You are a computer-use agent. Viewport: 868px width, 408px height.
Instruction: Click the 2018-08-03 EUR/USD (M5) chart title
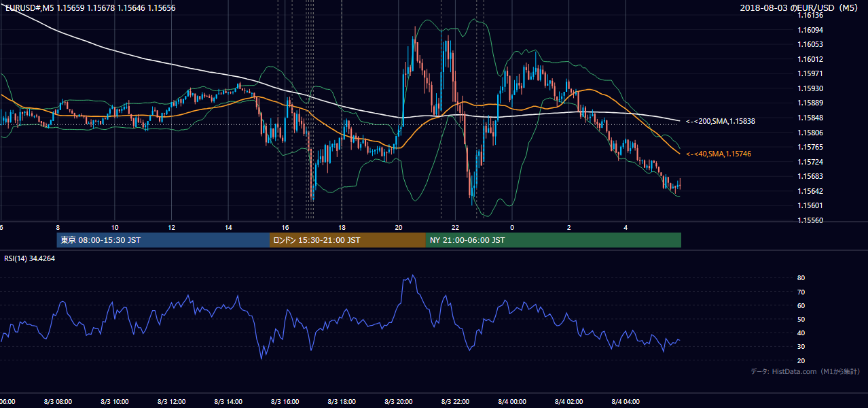coord(801,8)
